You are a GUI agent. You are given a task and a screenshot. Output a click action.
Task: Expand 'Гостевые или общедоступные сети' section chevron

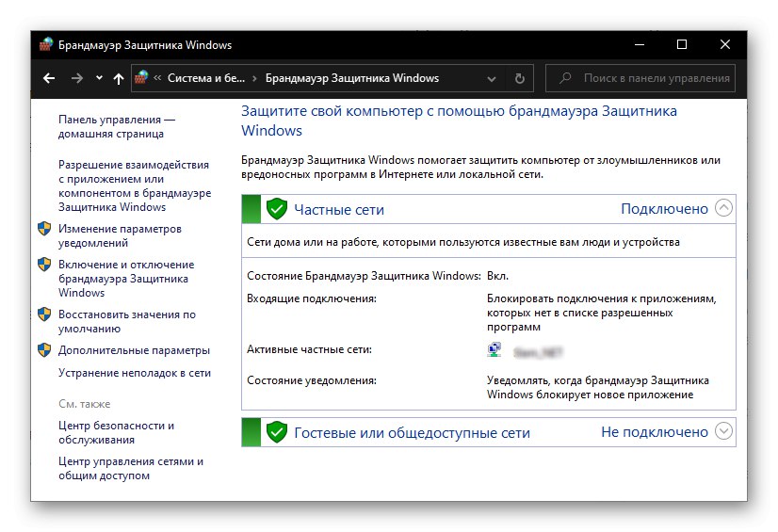pos(723,431)
